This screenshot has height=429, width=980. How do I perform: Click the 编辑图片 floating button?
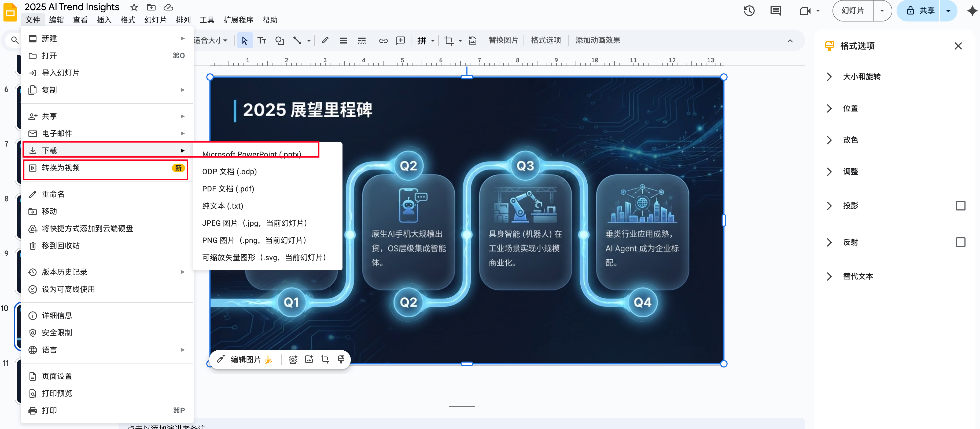pyautogui.click(x=245, y=359)
